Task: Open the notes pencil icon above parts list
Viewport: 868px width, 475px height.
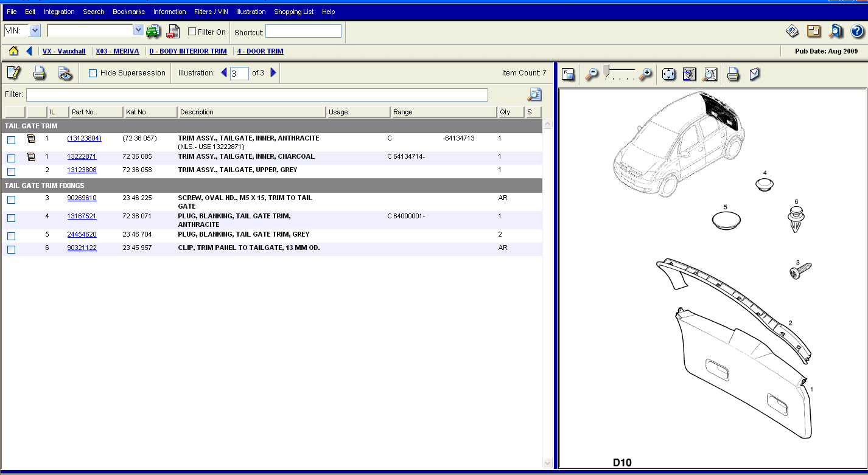Action: point(13,74)
